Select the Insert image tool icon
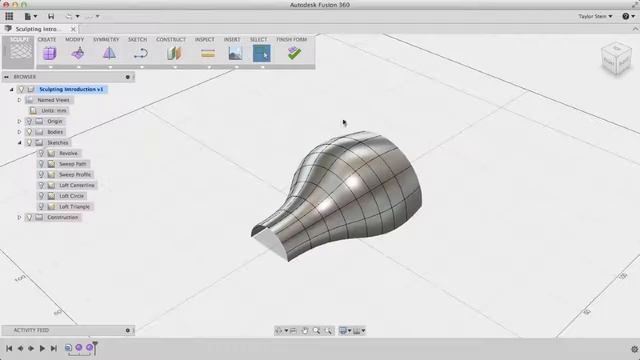Viewport: 640px width, 360px height. tap(236, 53)
